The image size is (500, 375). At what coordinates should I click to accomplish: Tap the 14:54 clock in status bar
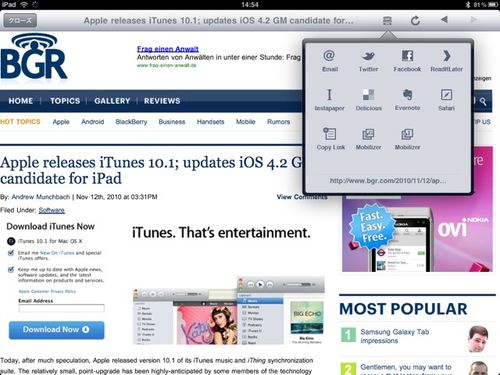click(x=250, y=4)
